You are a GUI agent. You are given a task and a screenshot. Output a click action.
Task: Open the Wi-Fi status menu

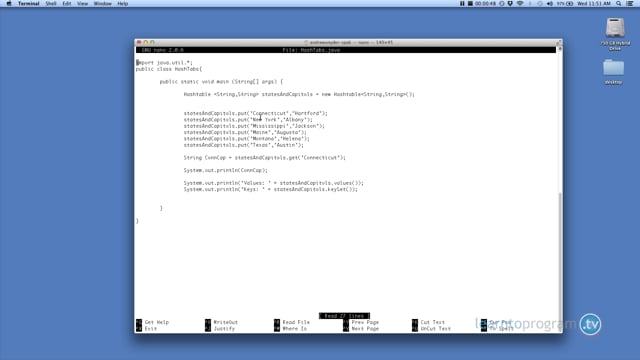coord(520,4)
